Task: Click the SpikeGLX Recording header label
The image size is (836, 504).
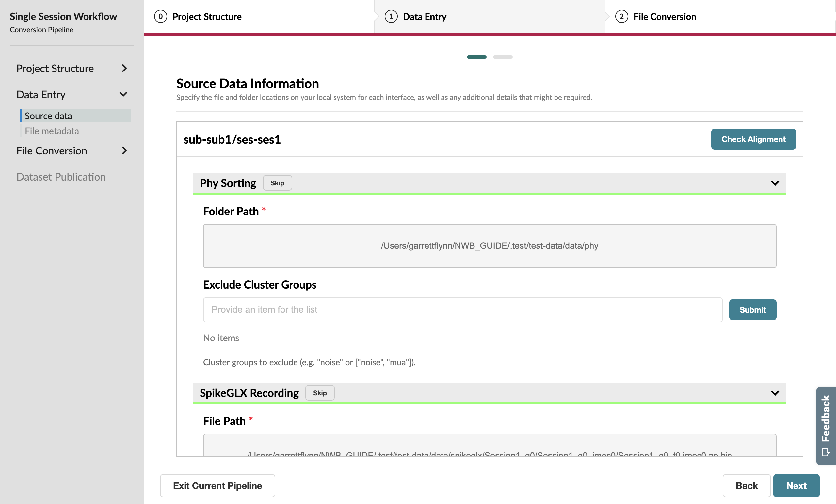Action: (x=249, y=393)
